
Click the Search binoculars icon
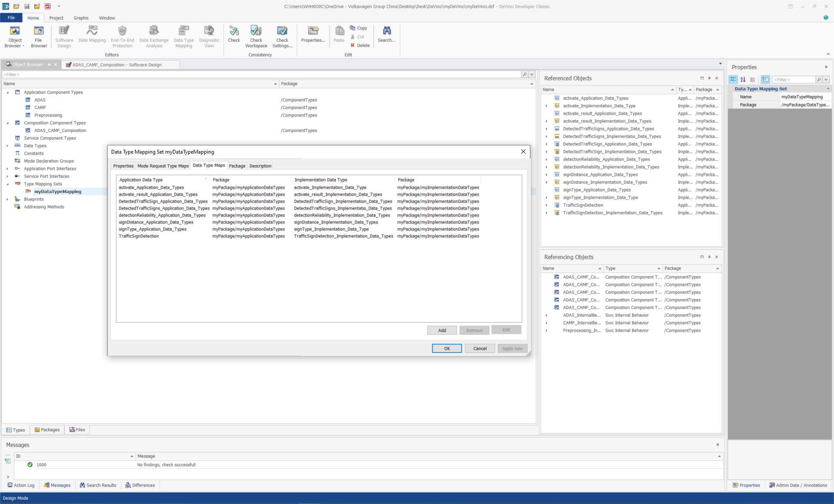(x=386, y=34)
